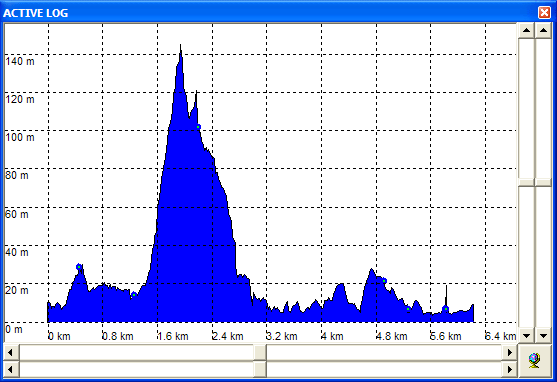
Task: Click up arrow of the outermost vertical scrollbar
Action: tap(544, 30)
